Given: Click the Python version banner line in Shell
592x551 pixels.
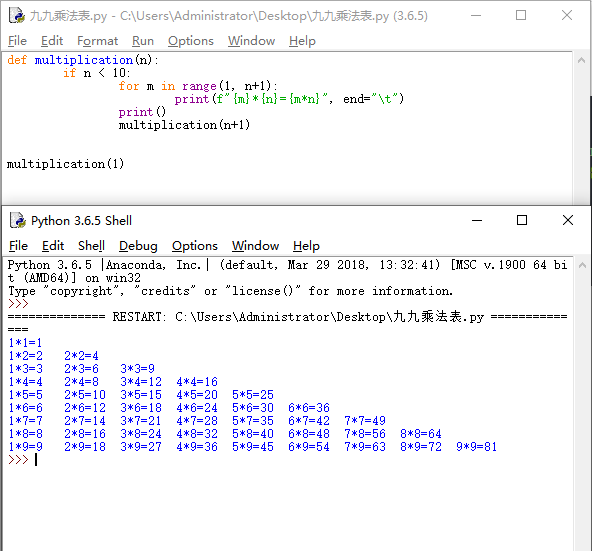Looking at the screenshot, I should coord(287,272).
